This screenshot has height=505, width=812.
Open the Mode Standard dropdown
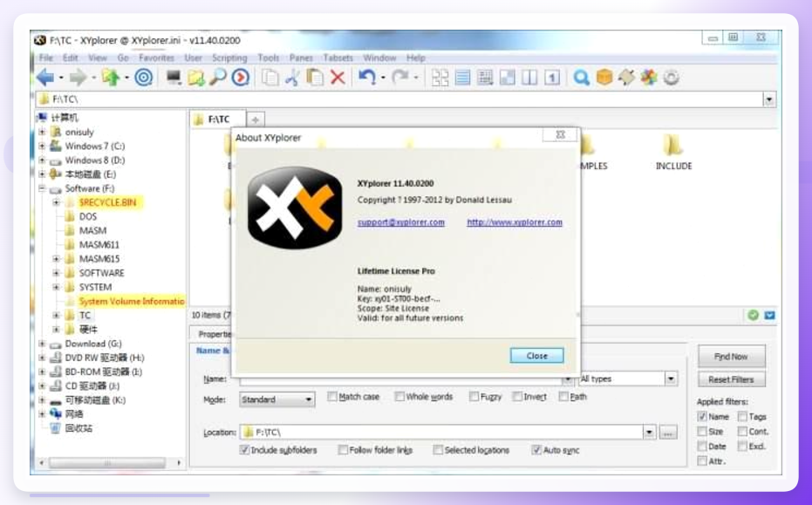tap(277, 399)
